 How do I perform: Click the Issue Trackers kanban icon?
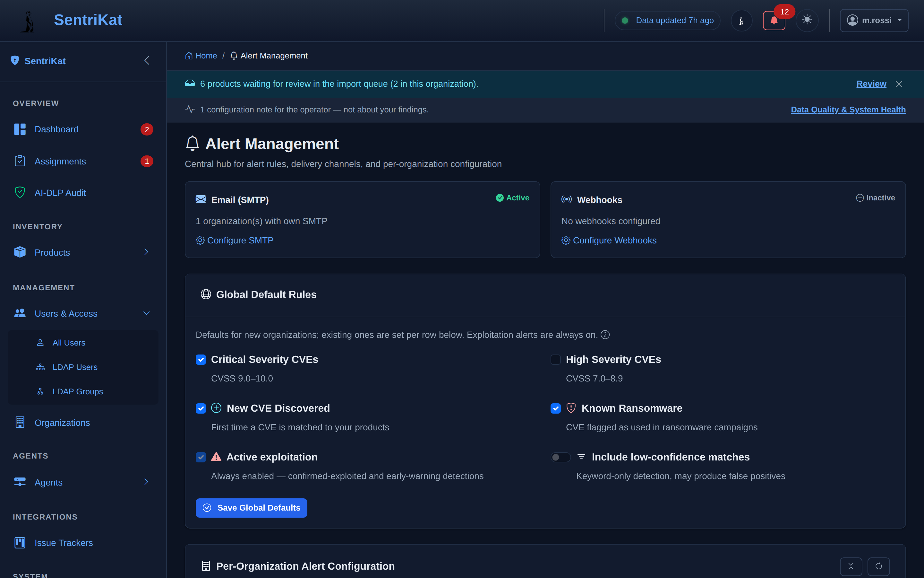tap(20, 542)
